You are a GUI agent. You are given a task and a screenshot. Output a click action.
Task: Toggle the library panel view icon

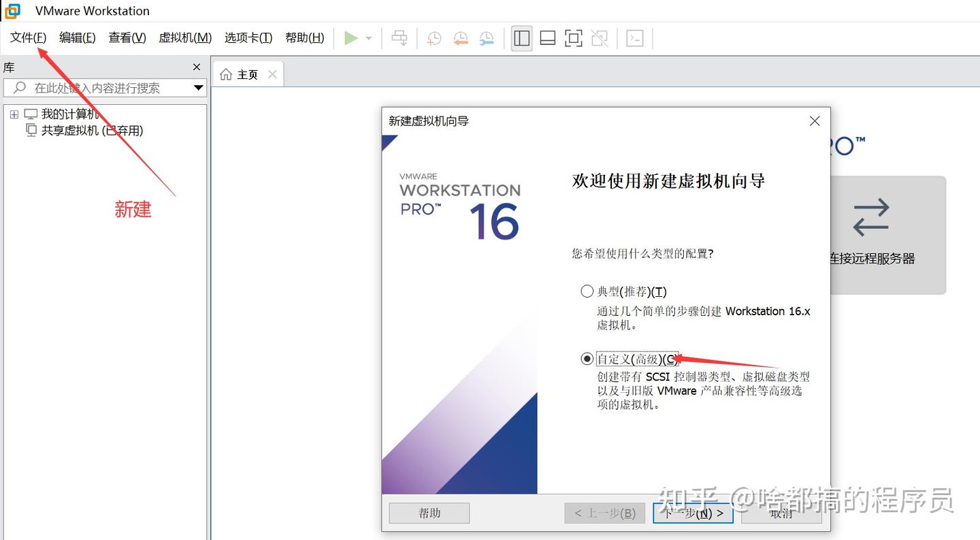(x=521, y=38)
